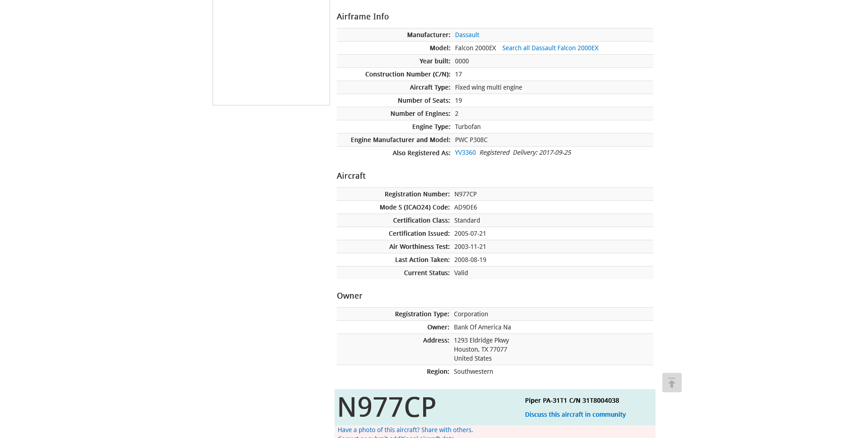Click Mode S code AD9DE6
Screen dimensions: 868x438
click(x=466, y=207)
